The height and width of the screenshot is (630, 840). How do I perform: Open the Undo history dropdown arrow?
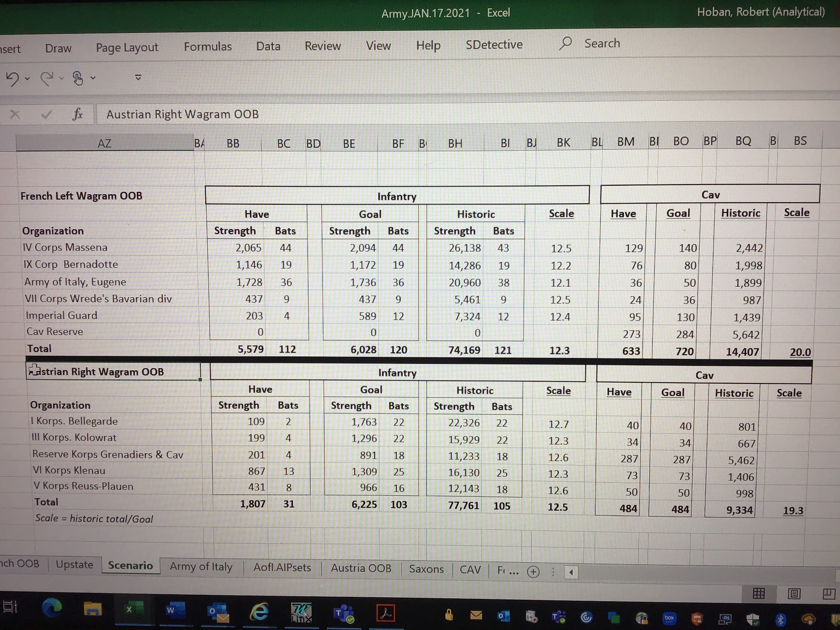point(27,78)
